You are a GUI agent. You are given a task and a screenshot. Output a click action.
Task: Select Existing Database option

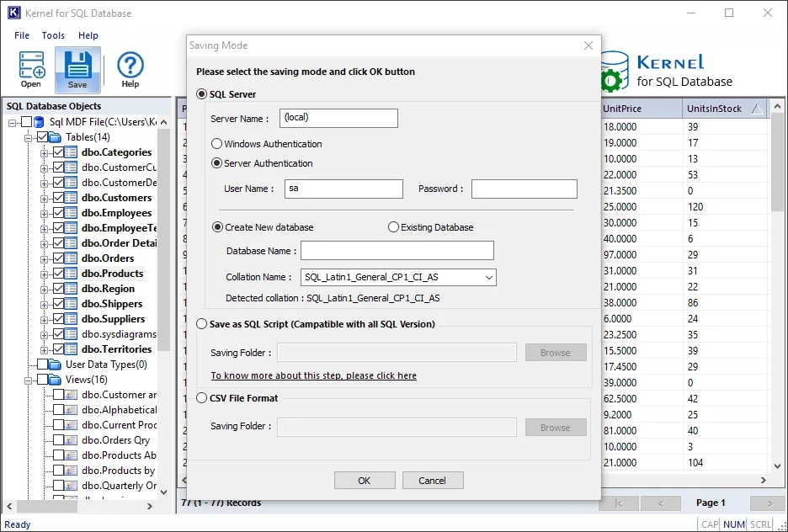tap(393, 227)
